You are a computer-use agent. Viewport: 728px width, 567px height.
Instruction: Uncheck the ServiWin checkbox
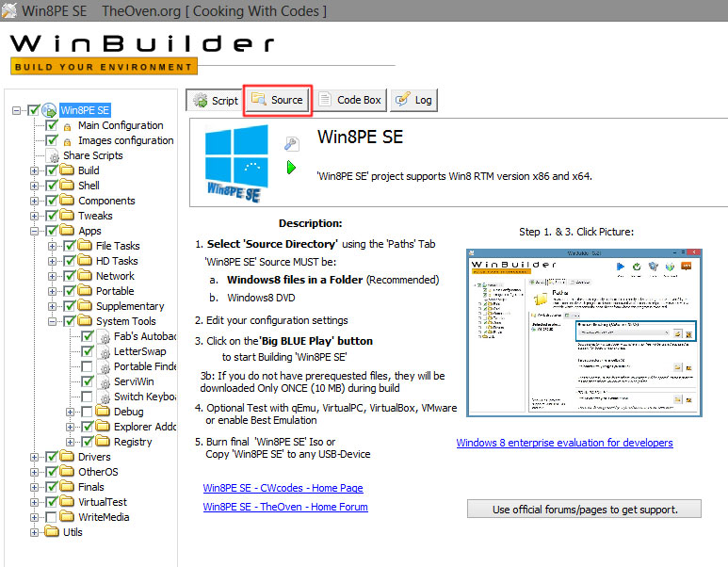87,381
